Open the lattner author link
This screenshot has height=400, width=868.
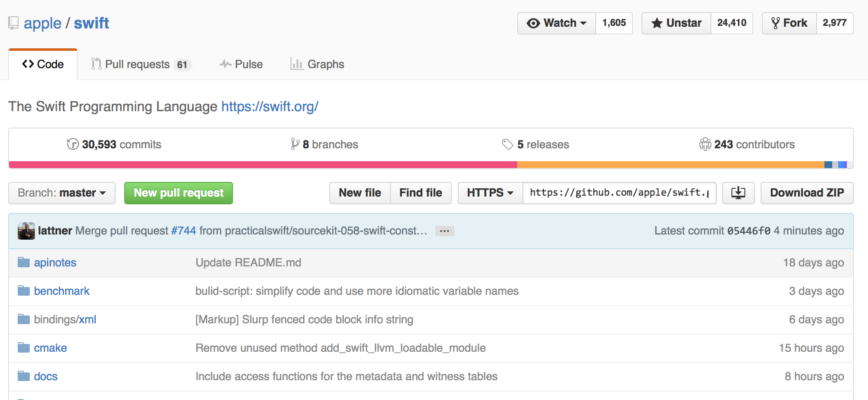[55, 231]
